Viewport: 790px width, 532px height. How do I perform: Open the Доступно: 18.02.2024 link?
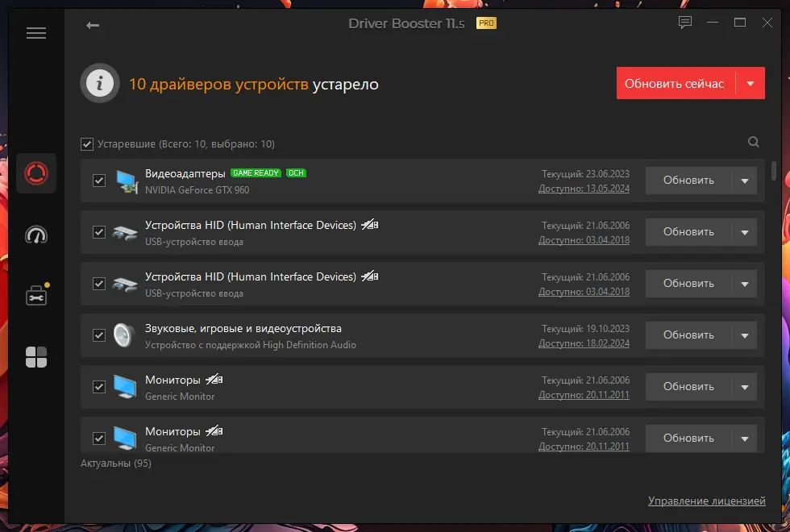[584, 343]
